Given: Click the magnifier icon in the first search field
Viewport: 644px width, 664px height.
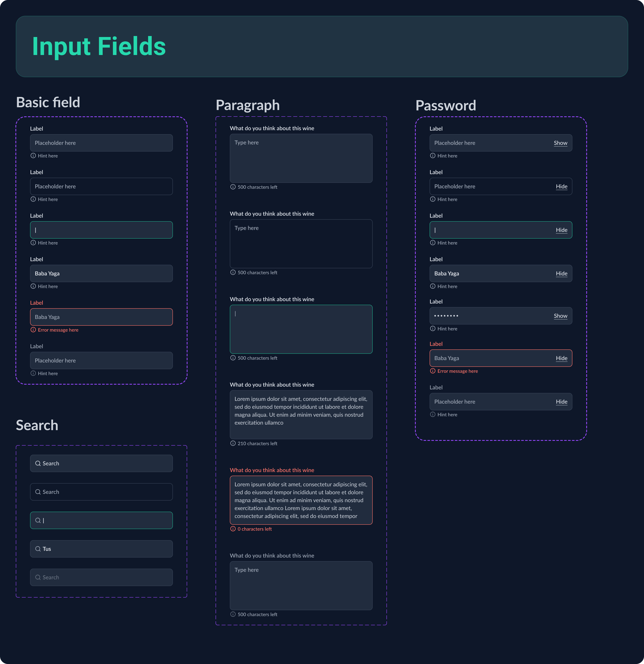Looking at the screenshot, I should click(38, 463).
